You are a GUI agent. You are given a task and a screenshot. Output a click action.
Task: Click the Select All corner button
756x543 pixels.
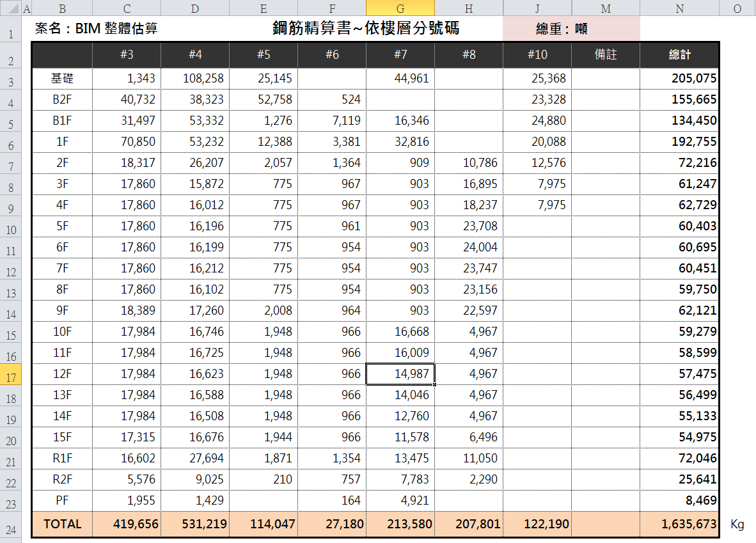pyautogui.click(x=10, y=8)
